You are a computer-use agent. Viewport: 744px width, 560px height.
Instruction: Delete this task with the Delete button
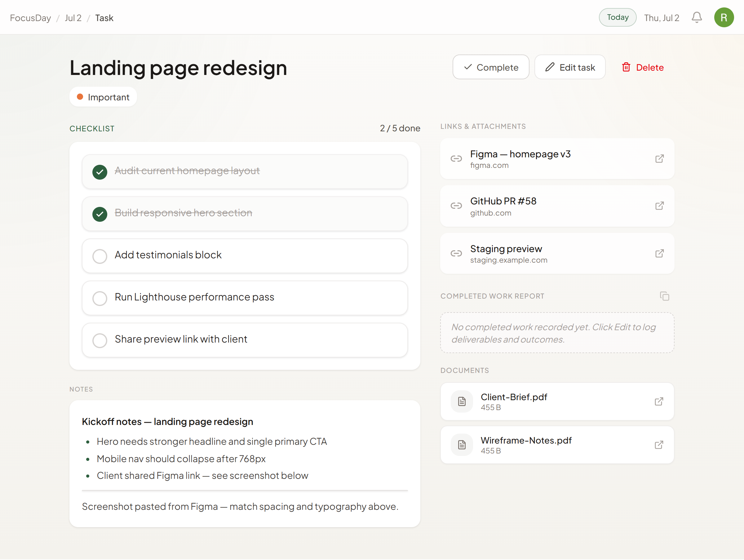tap(642, 67)
